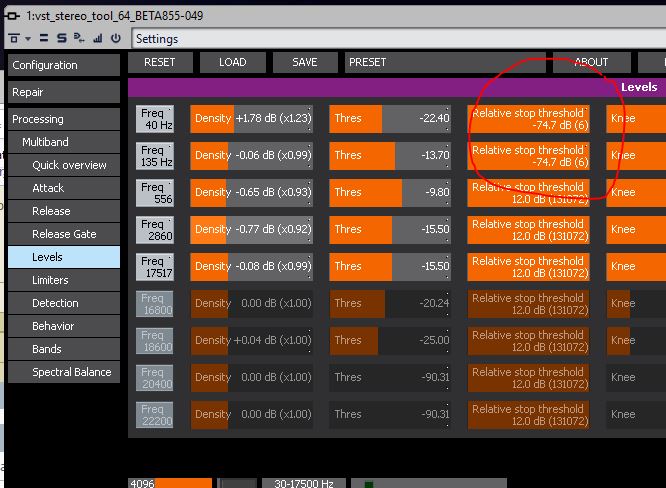Adjust Knee slider in the 556 row

(x=636, y=193)
